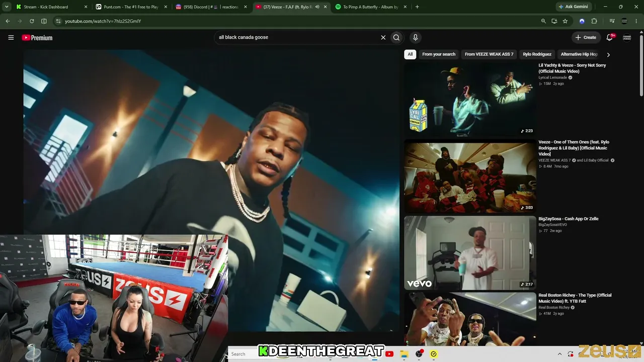This screenshot has height=362, width=644.
Task: Visit Real Boston Richey channel
Action: [x=554, y=308]
